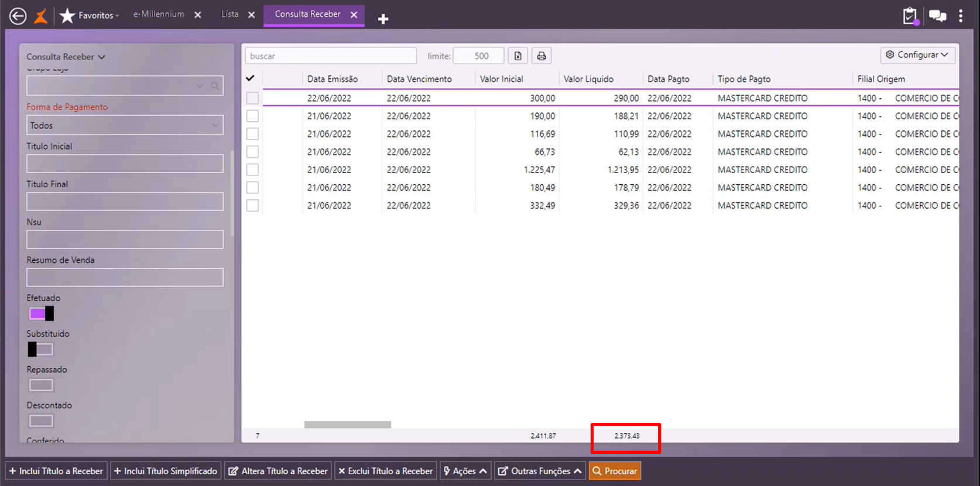Click the back arrow icon

pyautogui.click(x=18, y=16)
